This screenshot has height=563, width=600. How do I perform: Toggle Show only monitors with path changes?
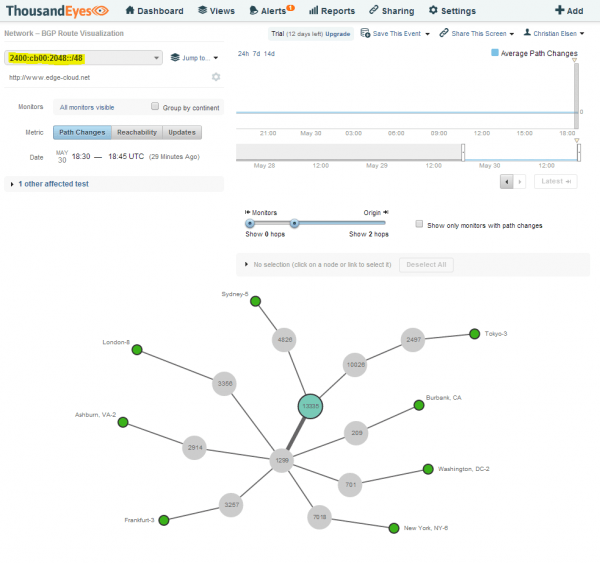(x=419, y=224)
